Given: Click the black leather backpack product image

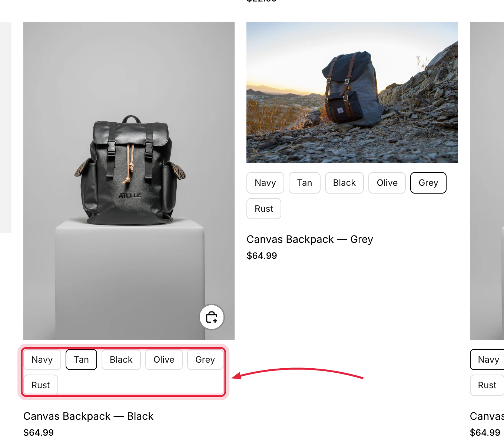Looking at the screenshot, I should tap(129, 181).
